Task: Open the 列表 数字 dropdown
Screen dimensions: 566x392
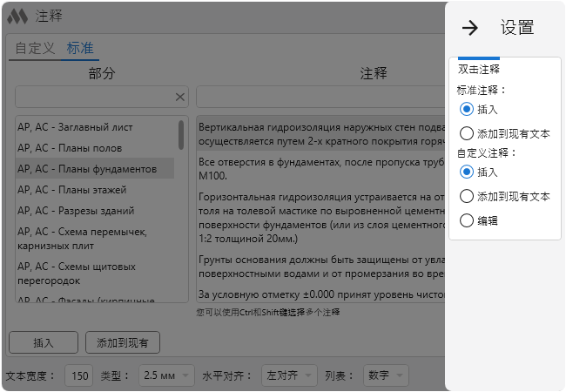Action: 387,375
